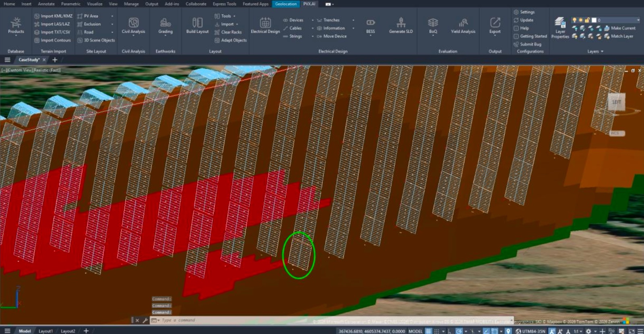The height and width of the screenshot is (334, 644).
Task: Generate SLD diagram
Action: tap(401, 26)
